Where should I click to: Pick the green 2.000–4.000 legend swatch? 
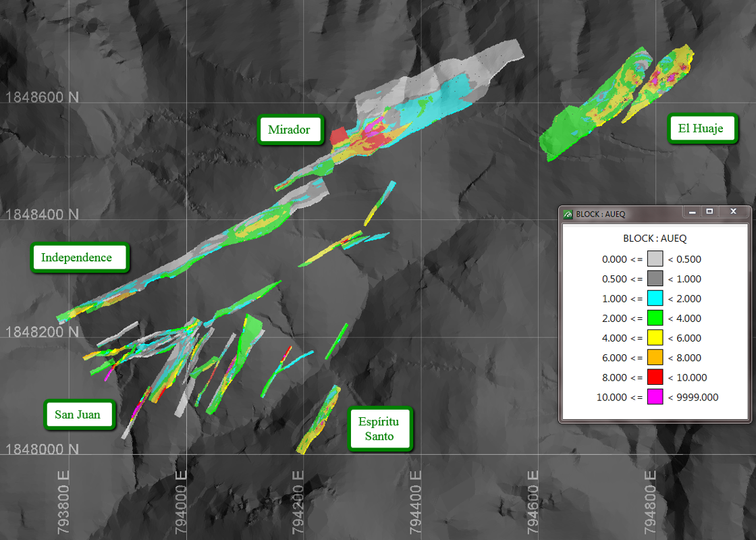(655, 318)
